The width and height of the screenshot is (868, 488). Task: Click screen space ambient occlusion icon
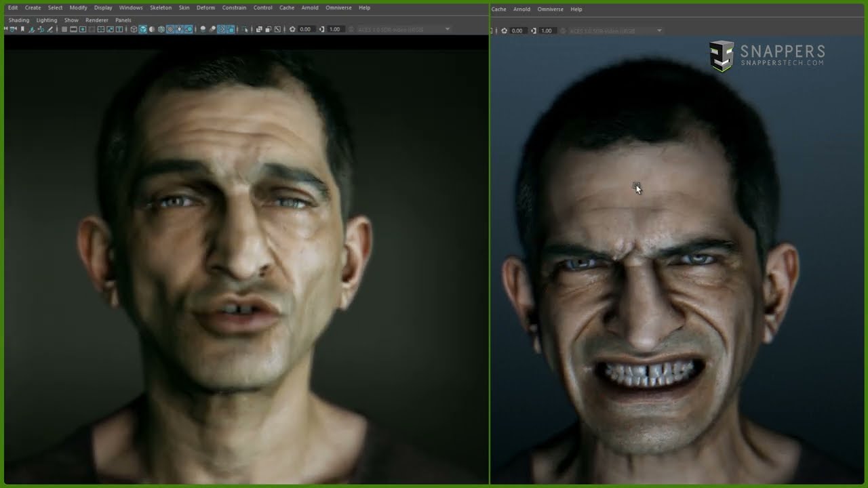point(203,29)
